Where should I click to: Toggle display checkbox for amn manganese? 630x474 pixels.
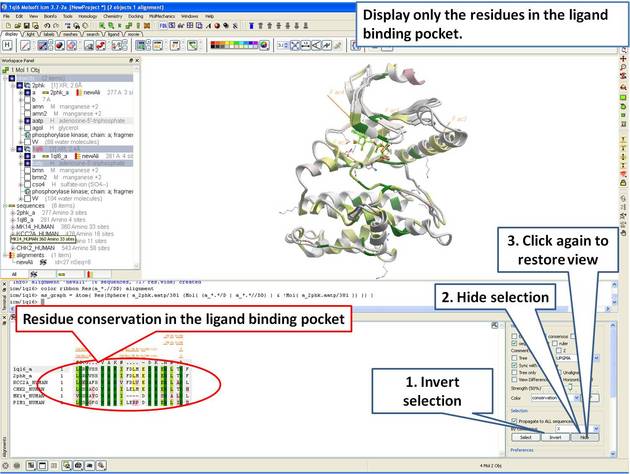click(27, 106)
